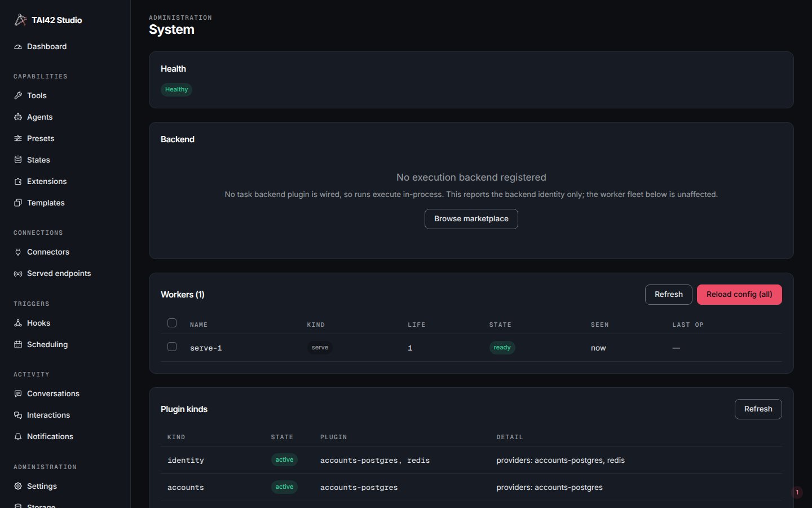Click the Scheduling calendar icon
Image resolution: width=812 pixels, height=508 pixels.
pyautogui.click(x=18, y=345)
